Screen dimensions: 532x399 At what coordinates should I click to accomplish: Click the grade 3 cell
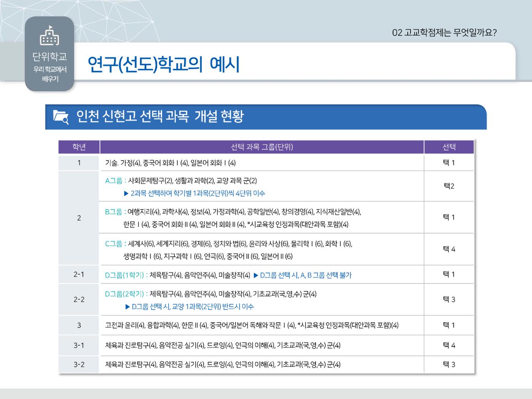tap(79, 325)
